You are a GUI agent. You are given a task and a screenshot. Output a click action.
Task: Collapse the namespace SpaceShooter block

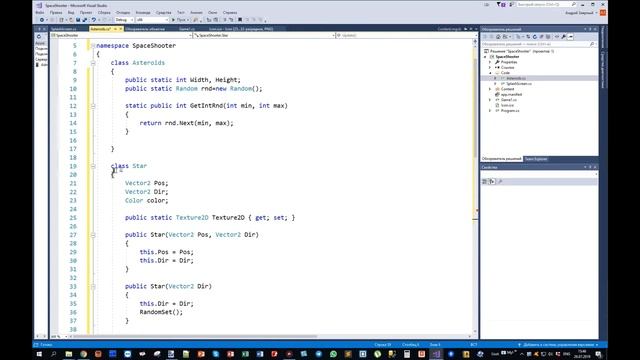(93, 46)
